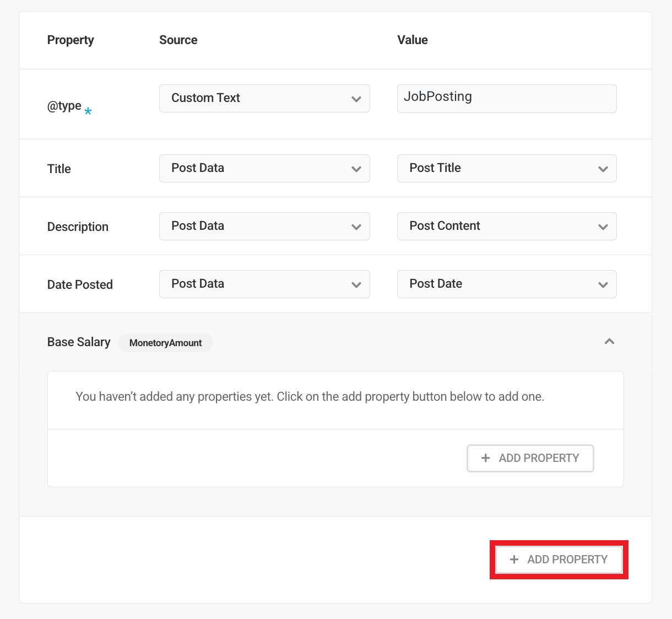Click the blue asterisk next to @type
The image size is (672, 619).
(x=88, y=110)
